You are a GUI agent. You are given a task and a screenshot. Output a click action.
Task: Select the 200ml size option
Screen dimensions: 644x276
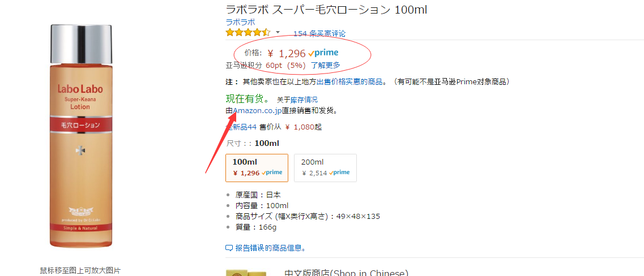325,168
